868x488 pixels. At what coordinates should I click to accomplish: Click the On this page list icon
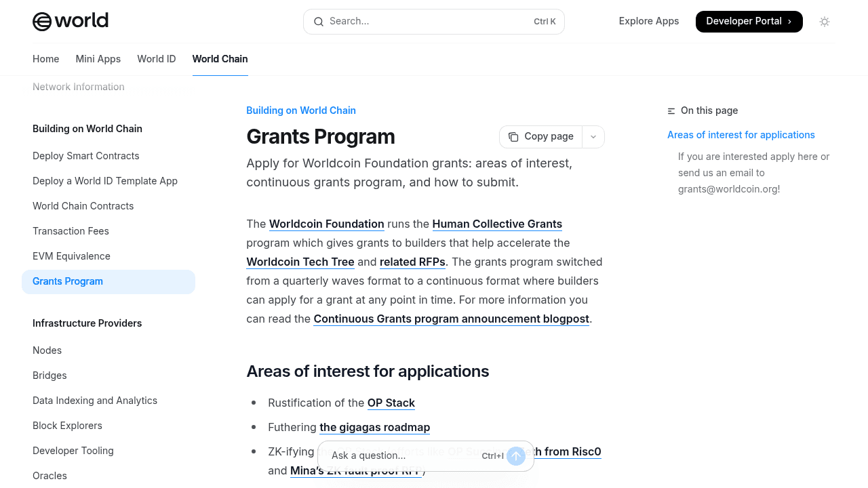(670, 110)
